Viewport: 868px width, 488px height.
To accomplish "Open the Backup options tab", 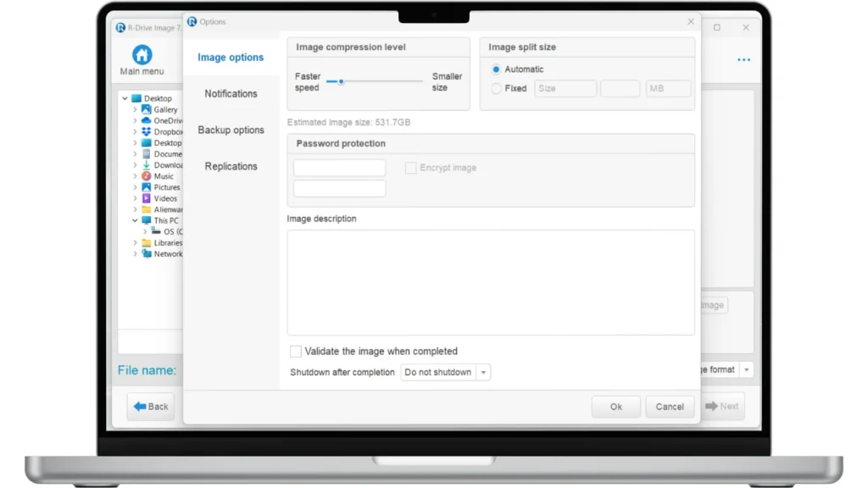I will (231, 130).
